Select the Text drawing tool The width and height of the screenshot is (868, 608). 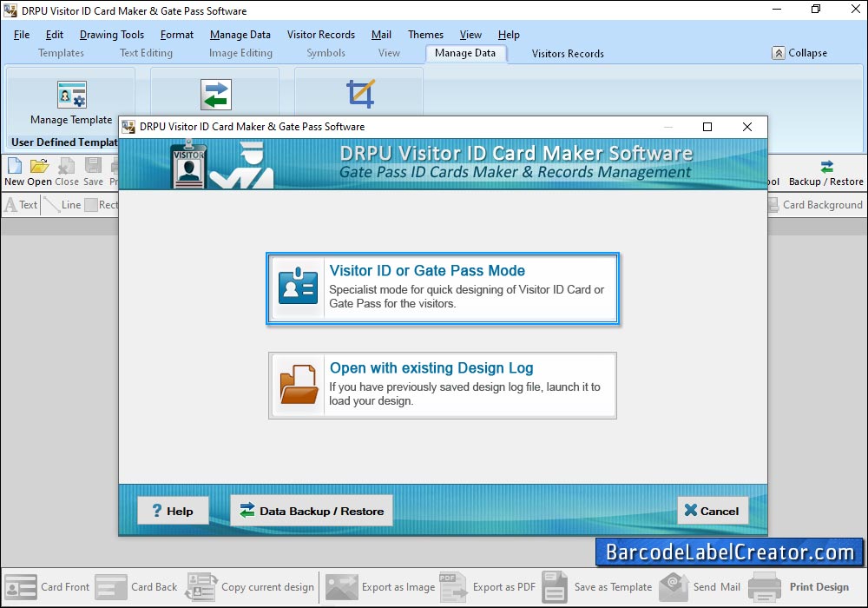point(21,205)
